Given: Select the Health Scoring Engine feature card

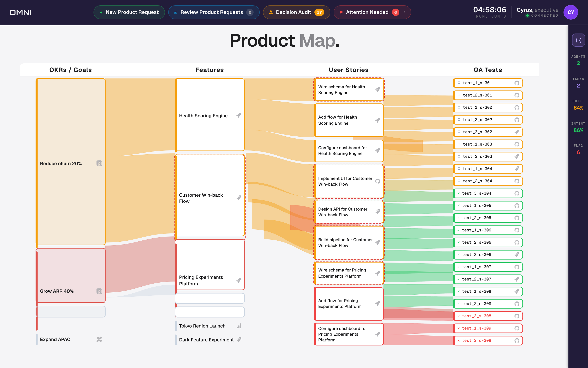Looking at the screenshot, I should [210, 115].
